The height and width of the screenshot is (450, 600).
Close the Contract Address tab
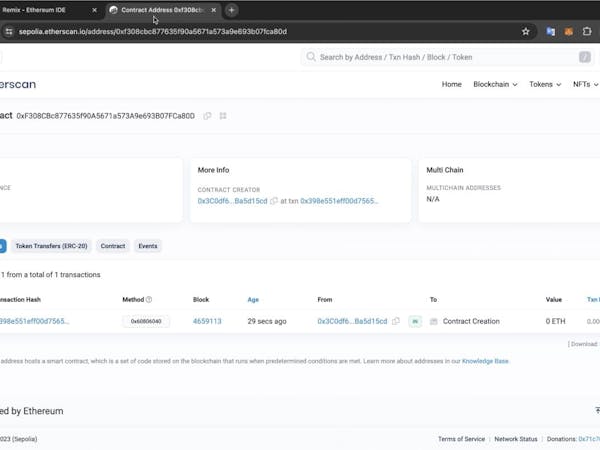(214, 10)
